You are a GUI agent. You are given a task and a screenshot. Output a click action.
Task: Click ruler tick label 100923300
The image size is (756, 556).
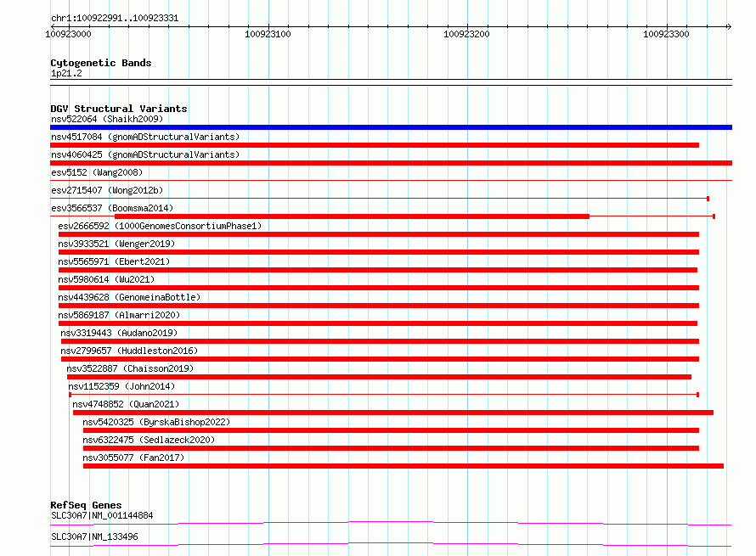[x=666, y=34]
